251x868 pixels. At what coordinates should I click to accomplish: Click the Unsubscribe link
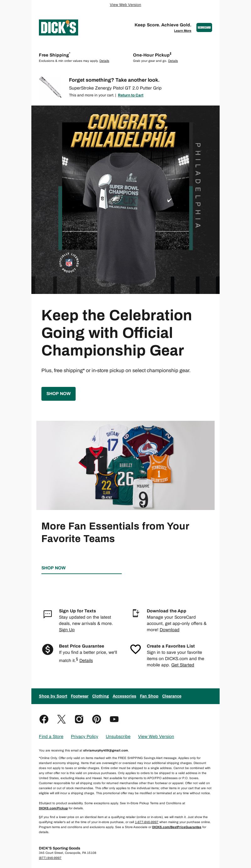coord(118,737)
